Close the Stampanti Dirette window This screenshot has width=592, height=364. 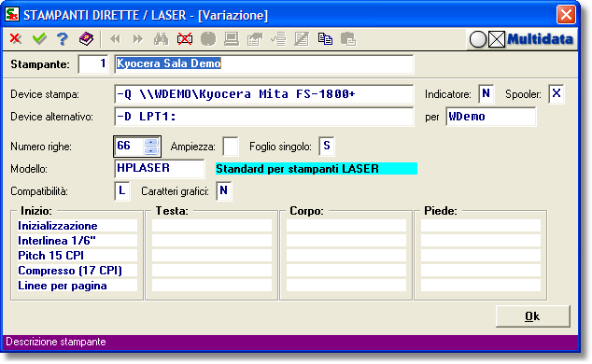[566, 15]
